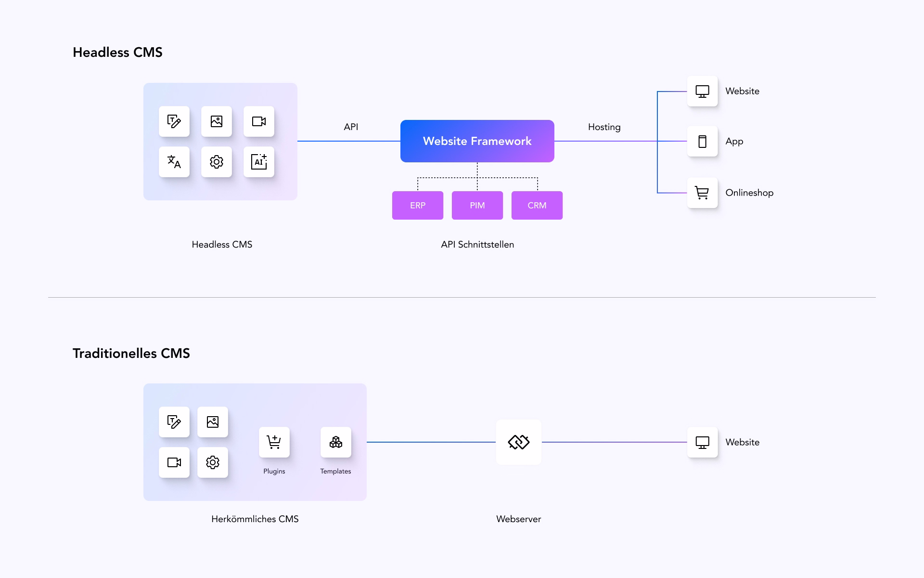Screen dimensions: 924x578
Task: Click the Website Framework button
Action: coord(477,141)
